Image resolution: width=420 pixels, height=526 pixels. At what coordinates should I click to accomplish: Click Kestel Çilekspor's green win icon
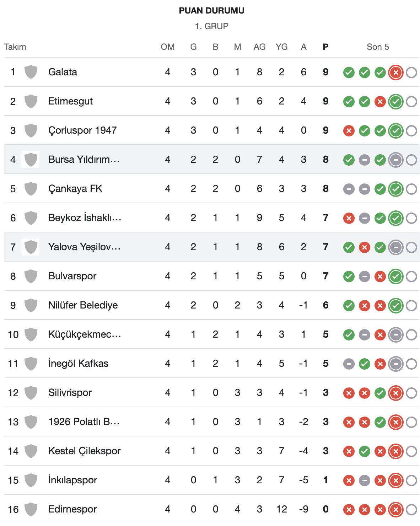coord(364,452)
